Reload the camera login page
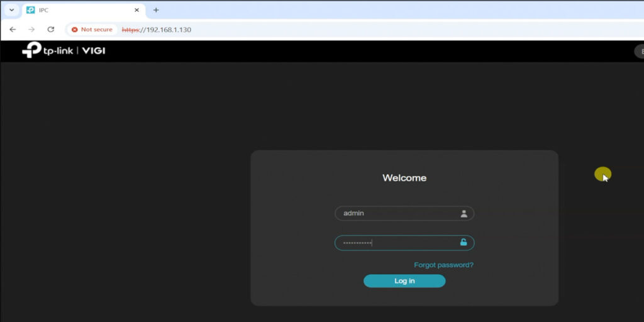Screen dimensions: 644x322 51,30
